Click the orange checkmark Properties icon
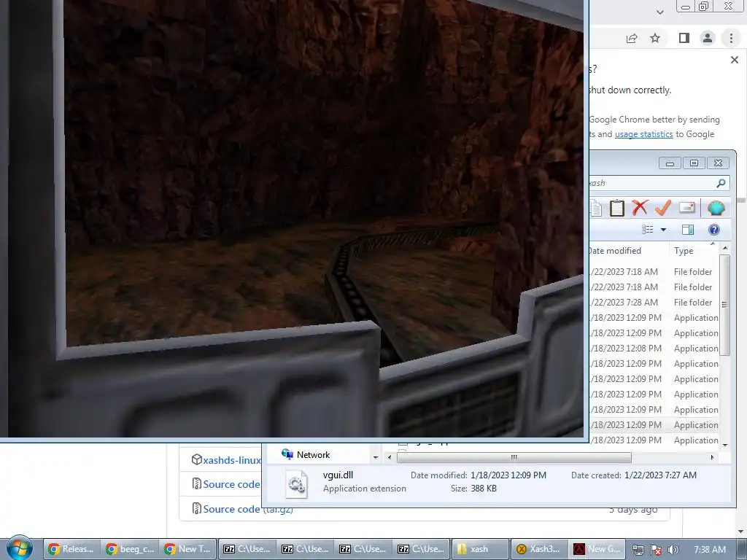Image resolution: width=747 pixels, height=560 pixels. coord(662,208)
